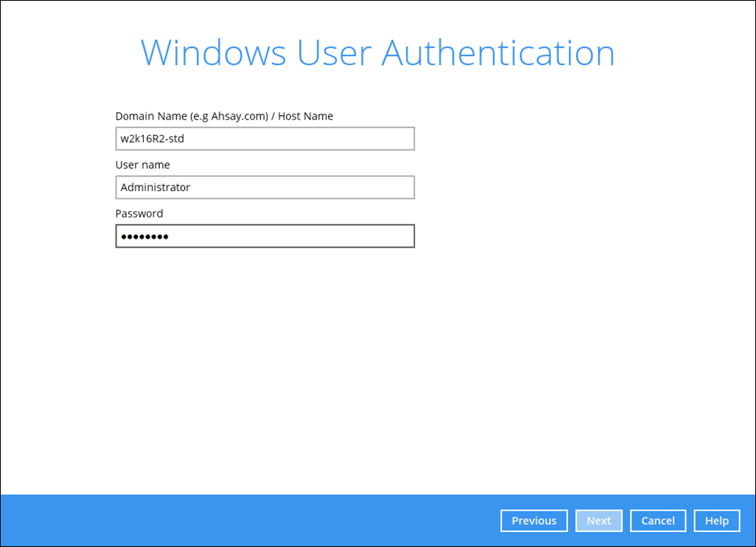Place cursor on the masked password dots

(x=144, y=237)
